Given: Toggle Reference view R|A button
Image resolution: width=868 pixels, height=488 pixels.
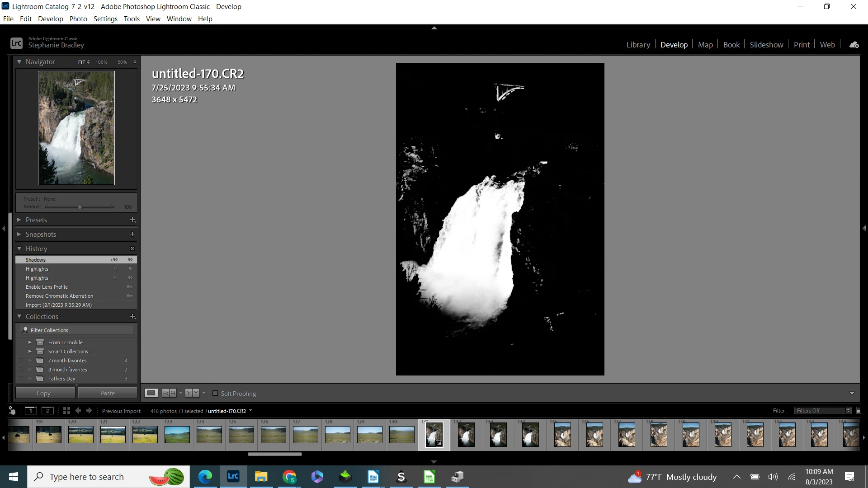Looking at the screenshot, I should (x=169, y=393).
